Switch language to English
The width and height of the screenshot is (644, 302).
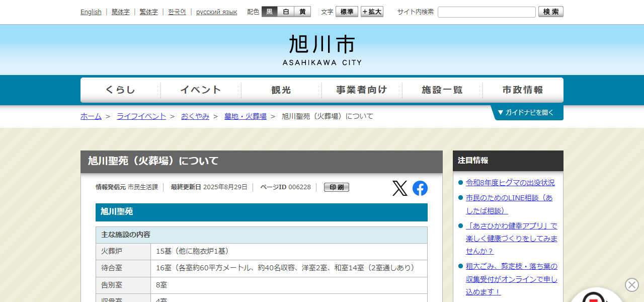[91, 12]
